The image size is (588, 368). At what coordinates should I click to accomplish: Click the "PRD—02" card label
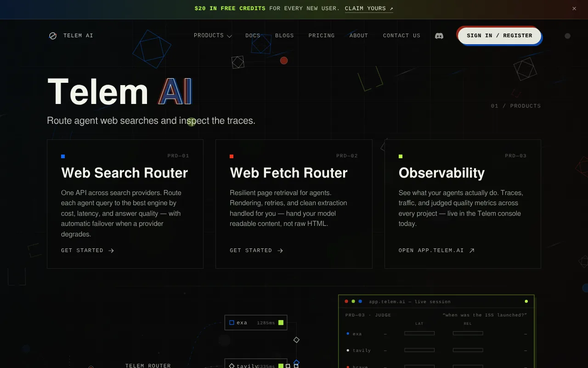[347, 156]
